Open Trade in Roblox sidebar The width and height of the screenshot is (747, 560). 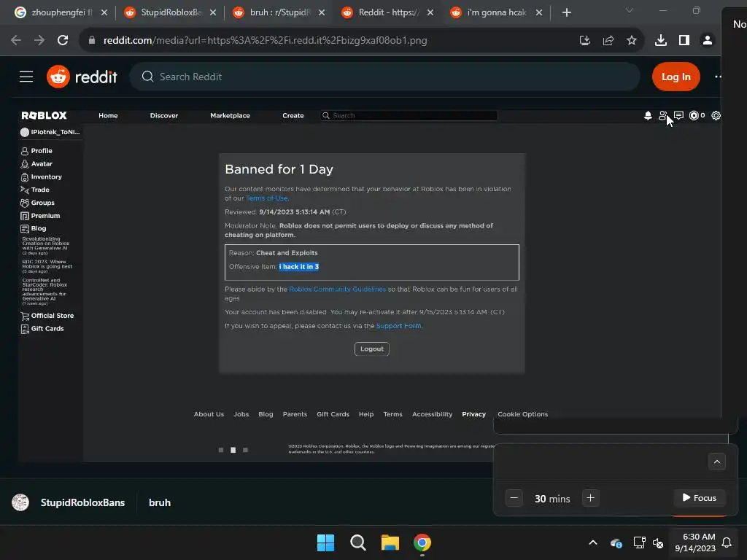35,190
